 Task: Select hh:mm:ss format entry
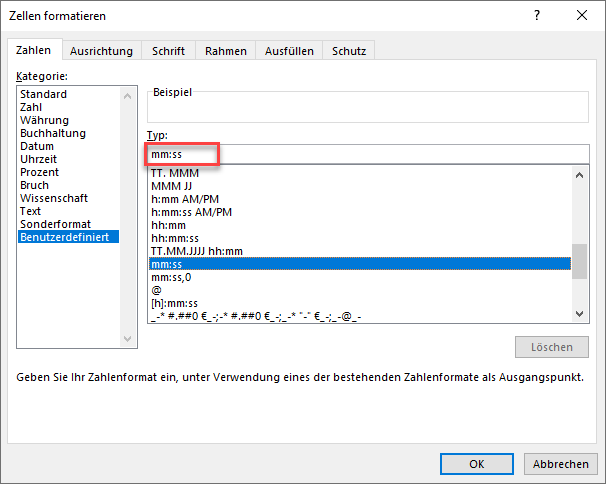[360, 238]
